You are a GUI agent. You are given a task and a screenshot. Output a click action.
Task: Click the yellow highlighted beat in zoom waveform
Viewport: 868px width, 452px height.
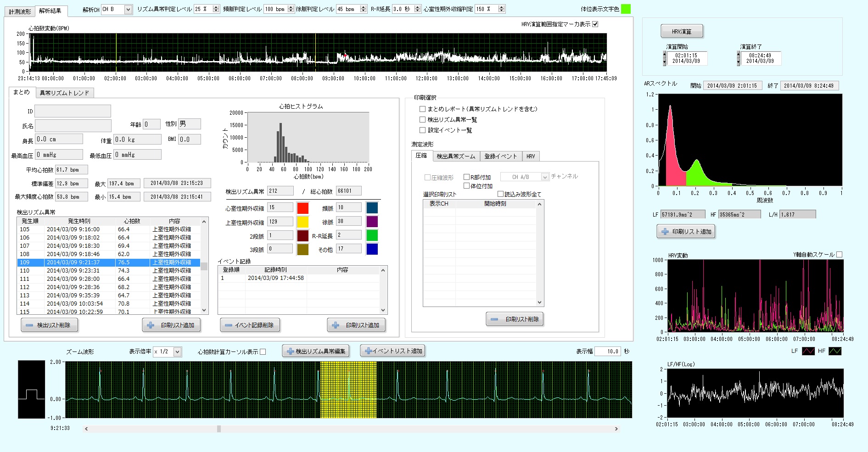348,390
